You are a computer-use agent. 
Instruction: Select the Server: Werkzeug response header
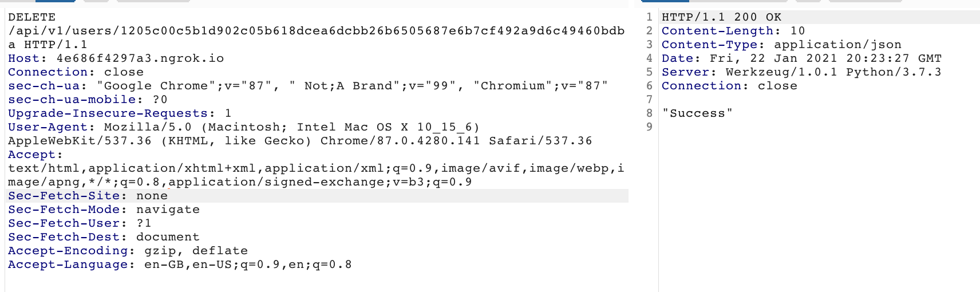tap(801, 72)
